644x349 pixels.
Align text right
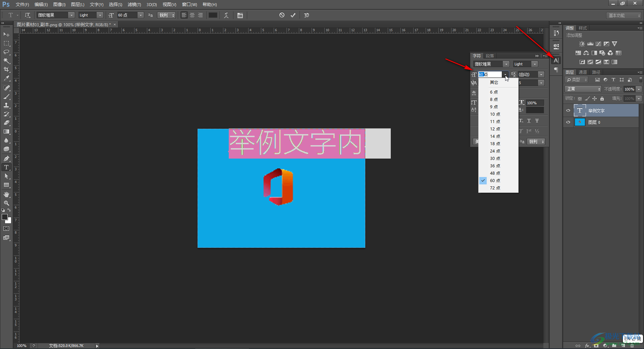point(200,15)
